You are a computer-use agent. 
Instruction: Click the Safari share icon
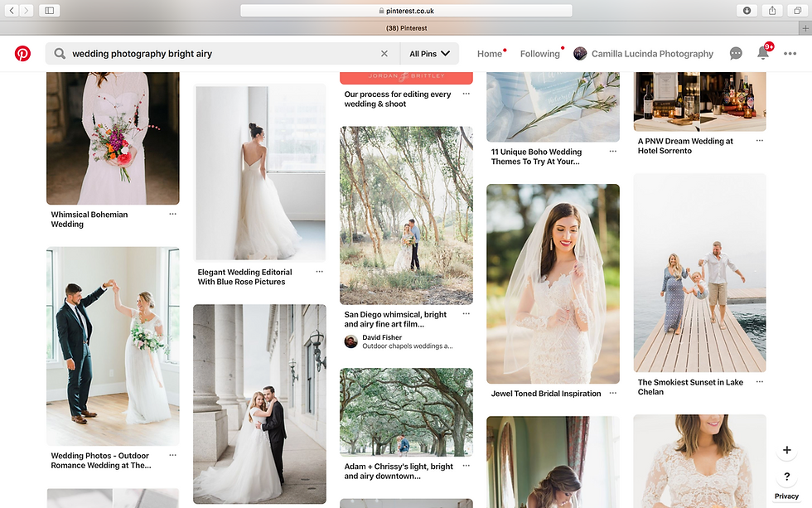click(772, 10)
